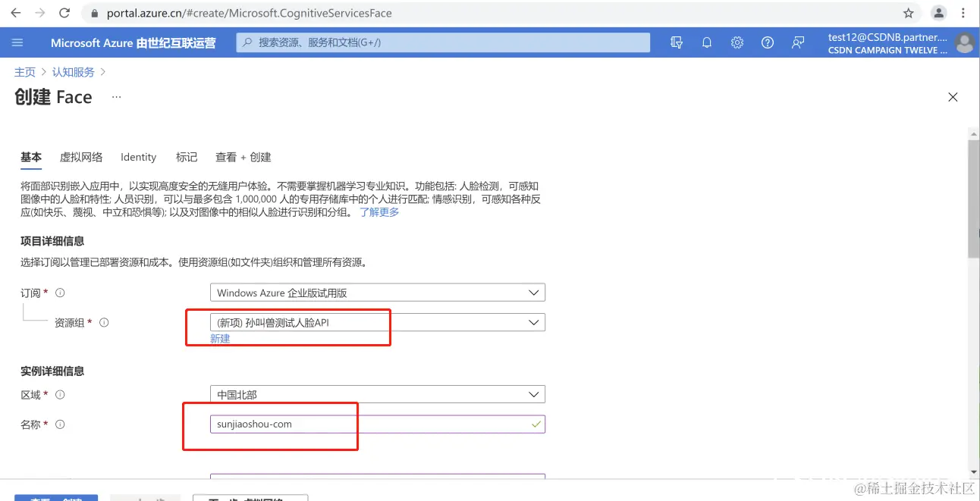The height and width of the screenshot is (501, 980).
Task: Open the ellipsis menu beside 创建 Face
Action: [x=116, y=97]
